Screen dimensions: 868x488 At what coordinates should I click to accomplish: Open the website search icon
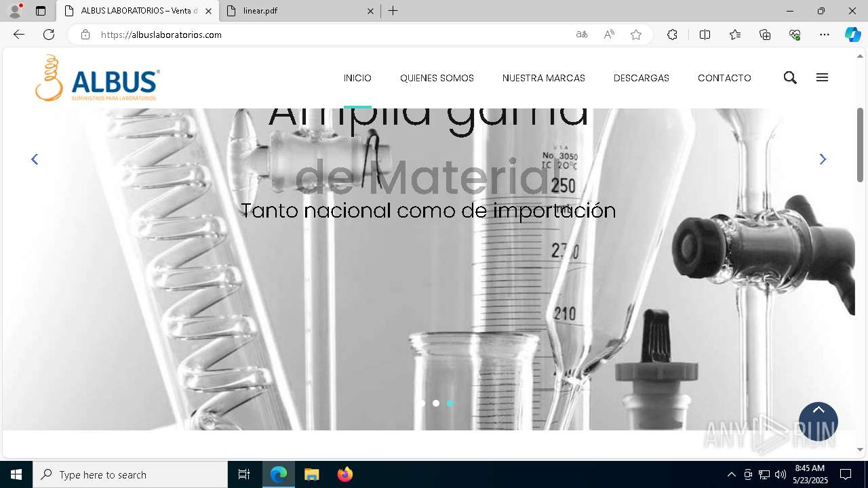point(790,78)
